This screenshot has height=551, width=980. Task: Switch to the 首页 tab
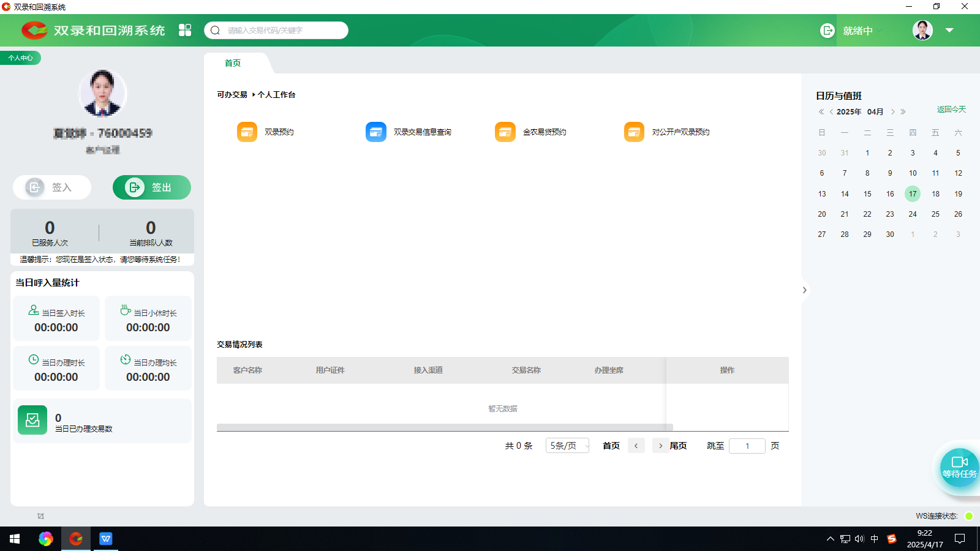click(233, 63)
